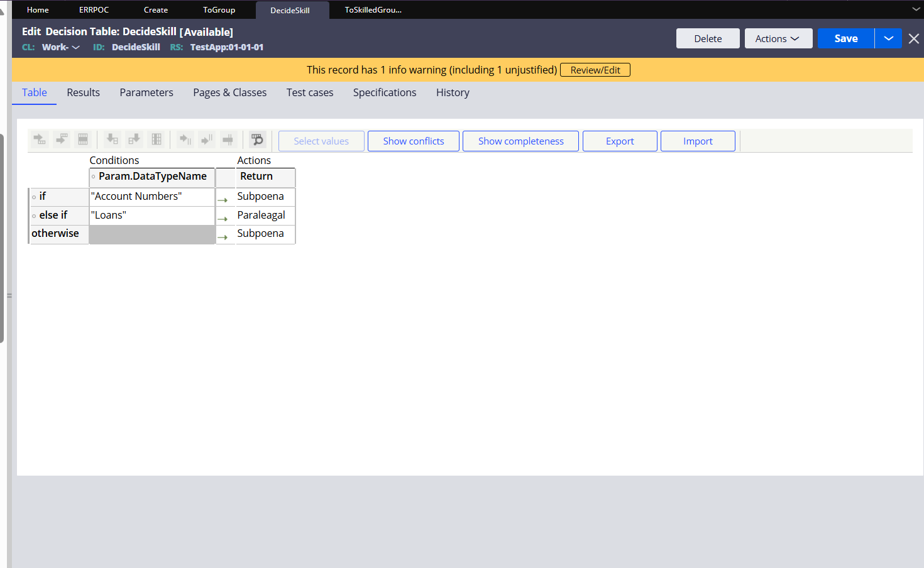Select the insert column after icon
The image size is (924, 568).
pyautogui.click(x=134, y=139)
